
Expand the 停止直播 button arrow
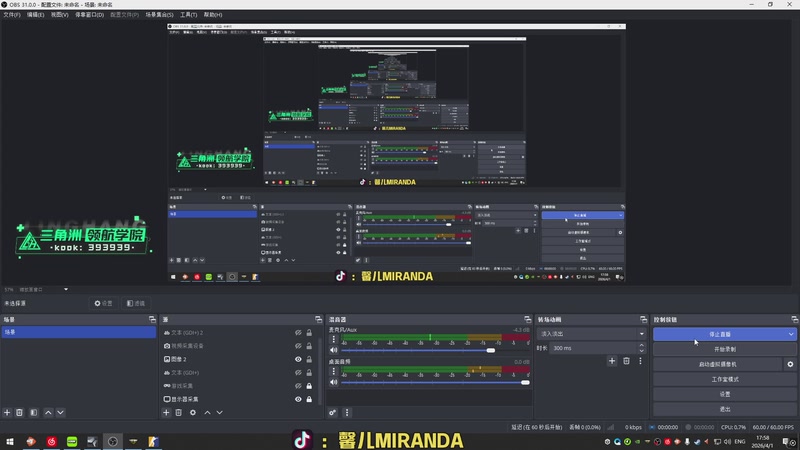pyautogui.click(x=791, y=334)
